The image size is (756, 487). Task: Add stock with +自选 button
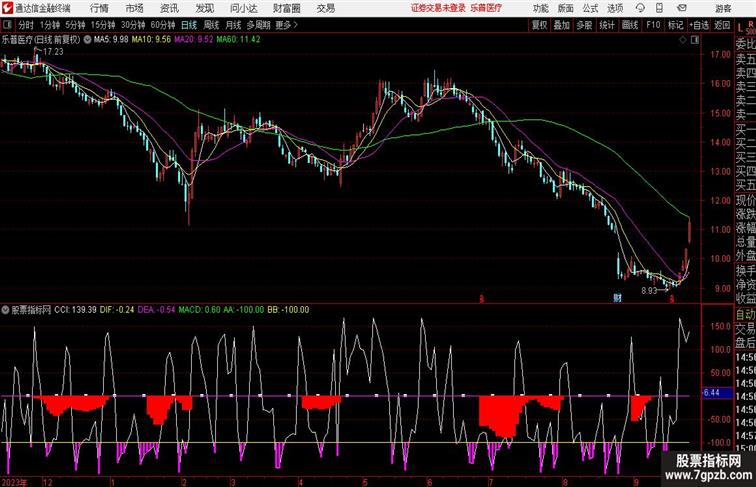coord(699,25)
